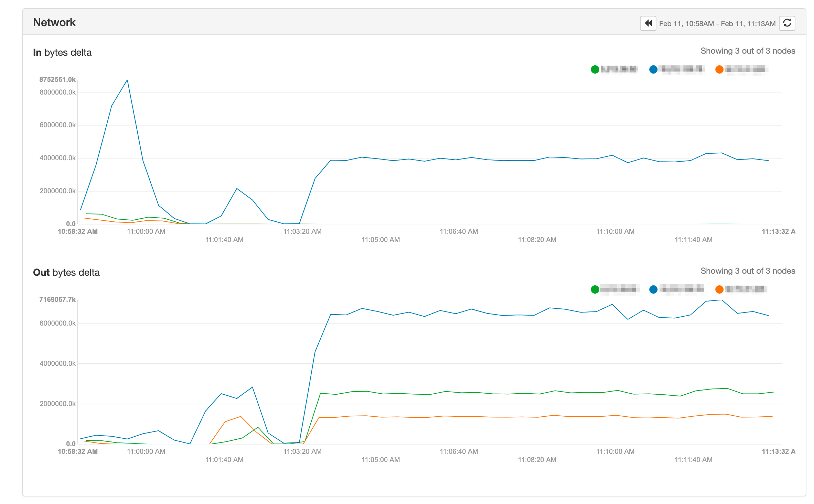Click the 11:10:00 AM label under Out bytes chart
This screenshot has width=814, height=504.
click(615, 451)
